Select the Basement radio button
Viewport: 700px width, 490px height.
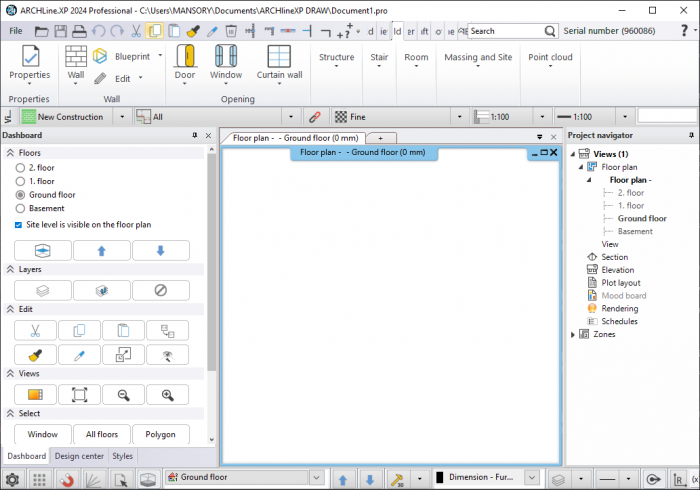click(20, 209)
